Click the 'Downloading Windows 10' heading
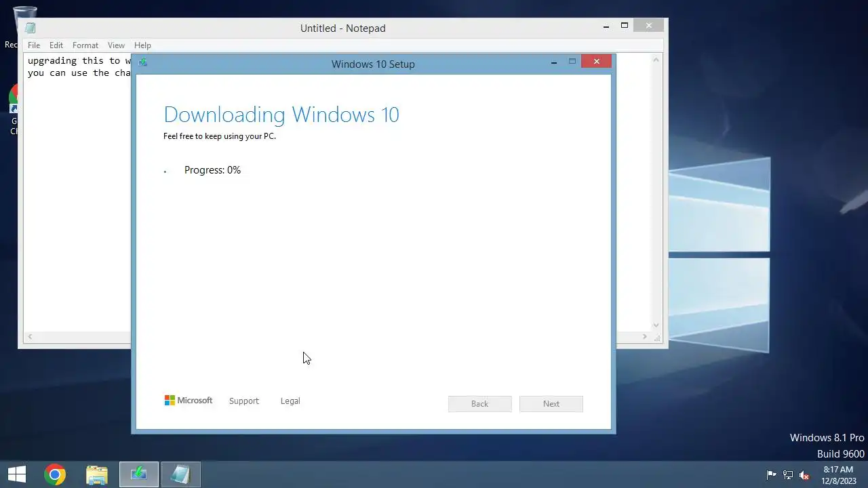Image resolution: width=868 pixels, height=488 pixels. (281, 115)
